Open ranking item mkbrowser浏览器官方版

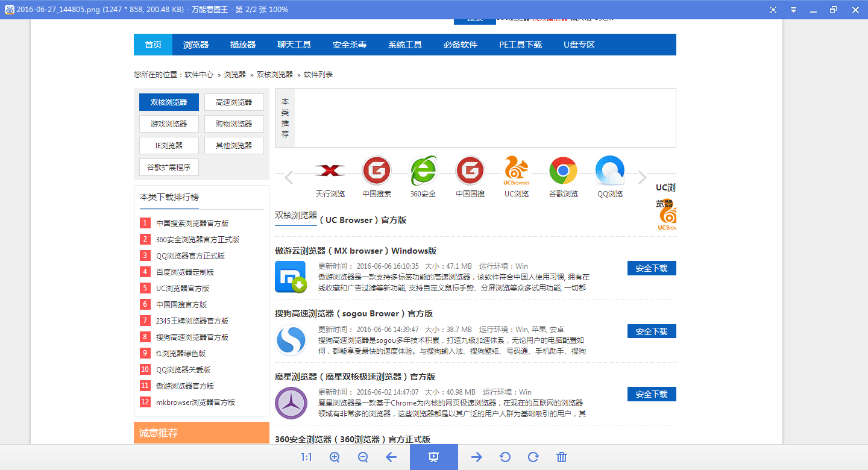tap(195, 402)
